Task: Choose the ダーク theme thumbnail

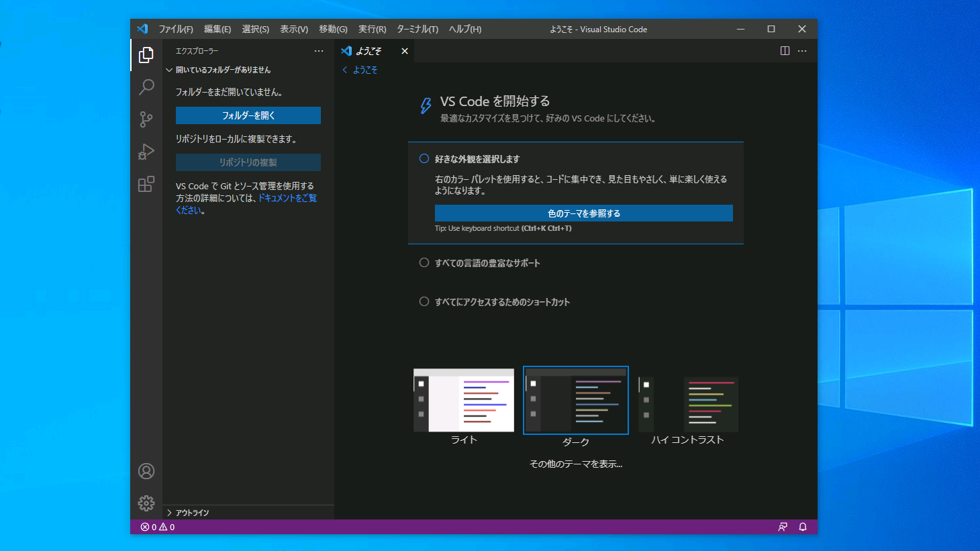Action: tap(576, 400)
